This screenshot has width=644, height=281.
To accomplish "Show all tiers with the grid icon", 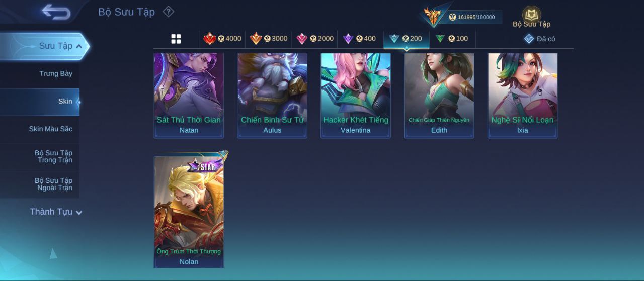I will (x=176, y=39).
